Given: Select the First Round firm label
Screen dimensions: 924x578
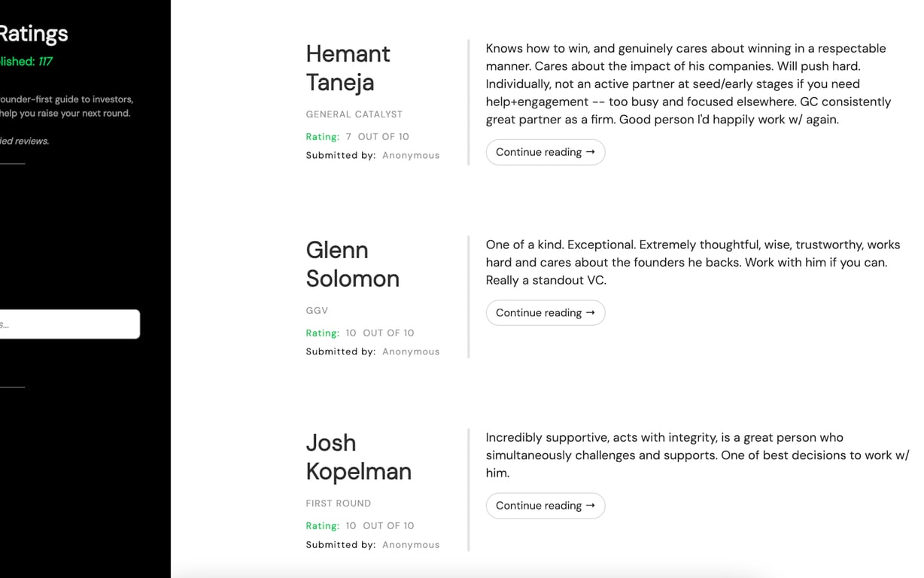Looking at the screenshot, I should (x=338, y=503).
